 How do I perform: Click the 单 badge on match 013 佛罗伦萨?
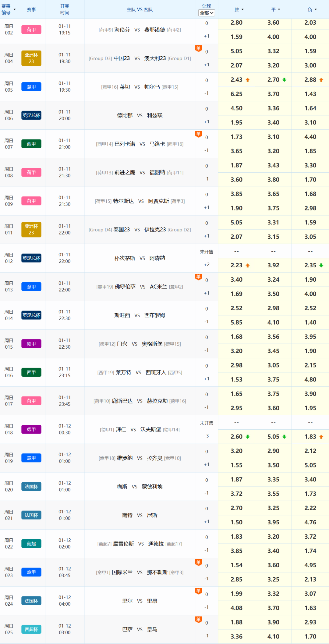click(x=198, y=277)
